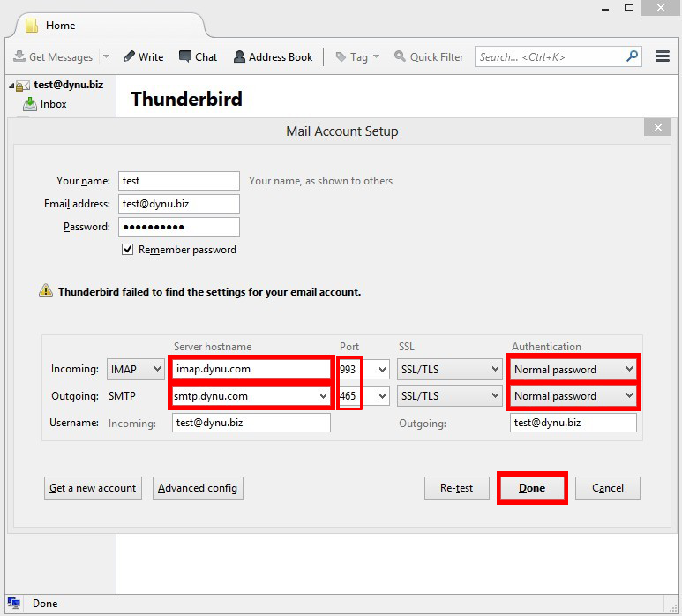Select the test@dynu.biz account folder
Screen dimensions: 682x616
click(x=68, y=85)
